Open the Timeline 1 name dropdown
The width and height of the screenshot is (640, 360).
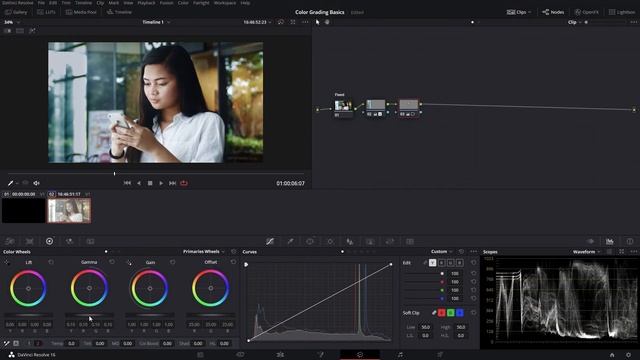pos(156,22)
